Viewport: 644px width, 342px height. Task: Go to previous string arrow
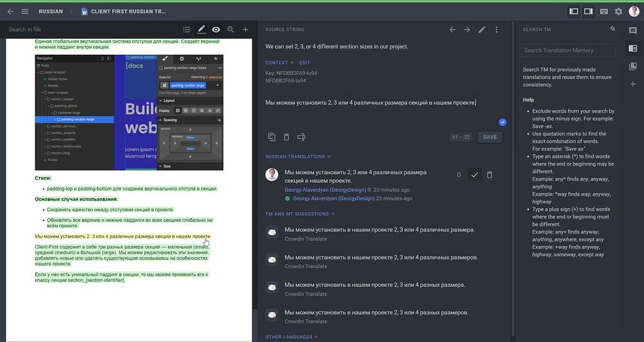click(452, 30)
